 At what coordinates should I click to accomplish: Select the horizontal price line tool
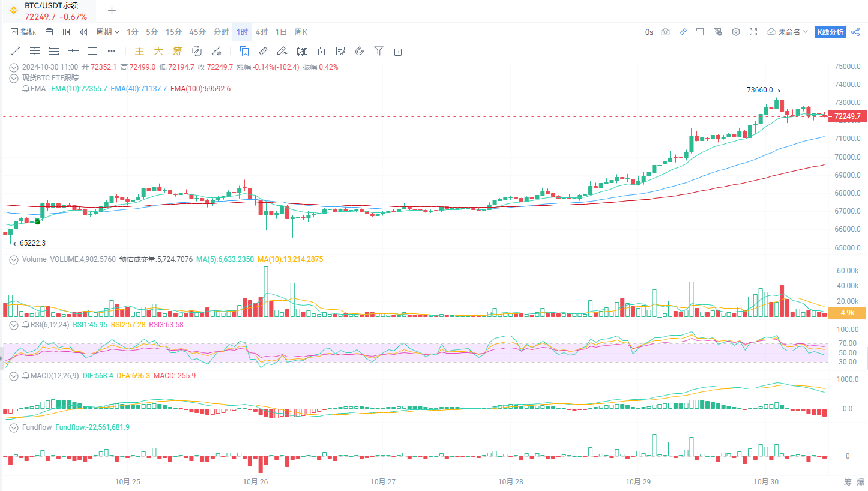(73, 51)
